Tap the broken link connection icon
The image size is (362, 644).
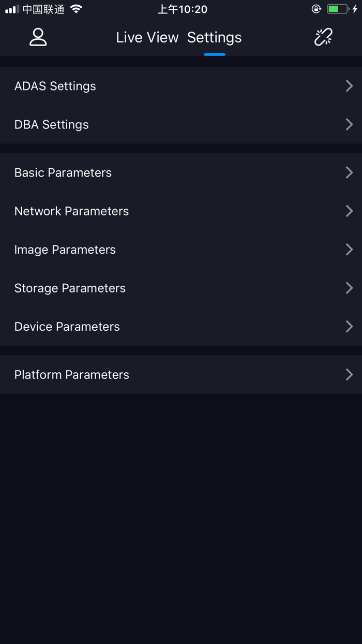[323, 37]
